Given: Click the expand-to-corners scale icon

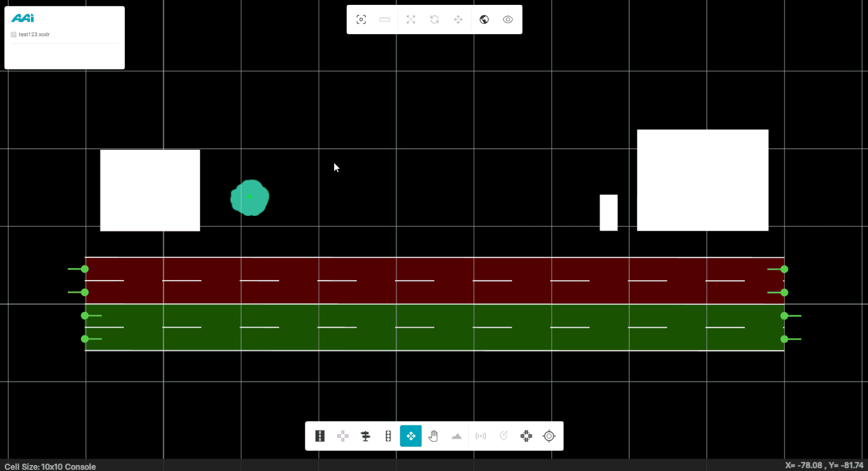Looking at the screenshot, I should tap(411, 20).
